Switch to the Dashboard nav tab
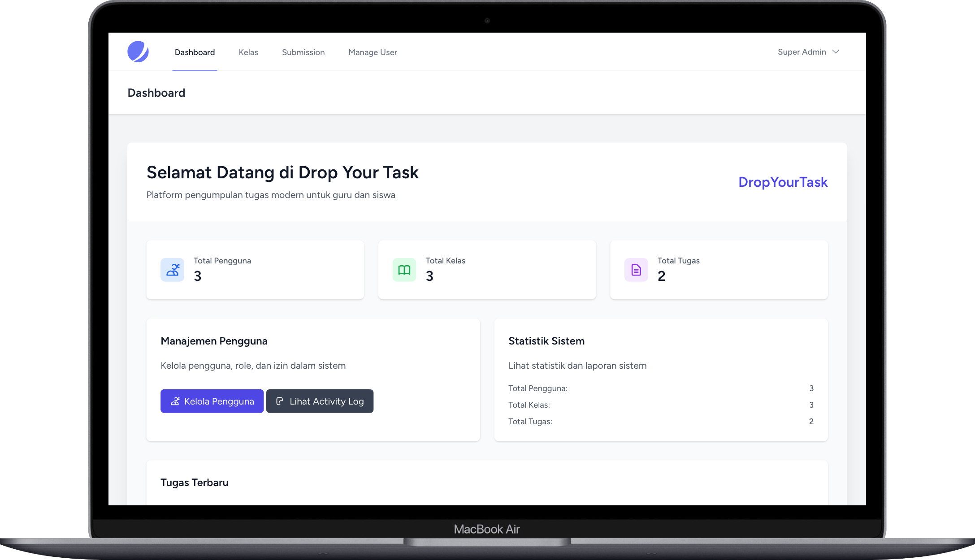Image resolution: width=975 pixels, height=560 pixels. (195, 52)
